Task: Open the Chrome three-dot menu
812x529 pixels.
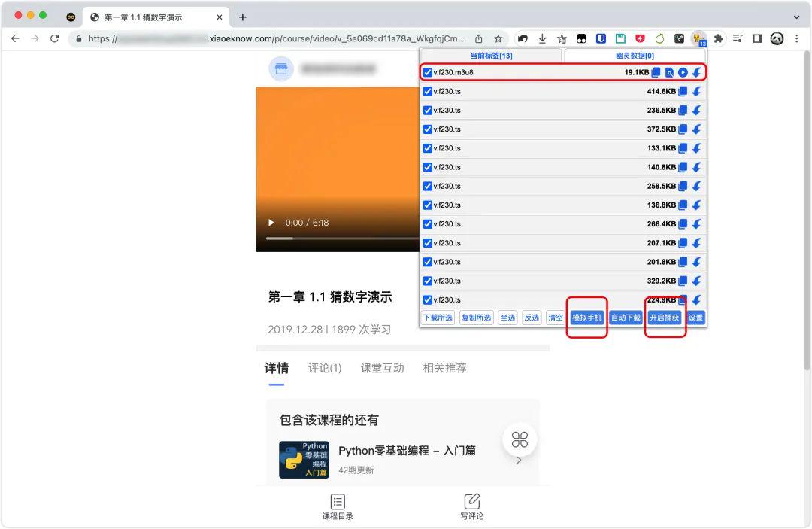Action: (x=796, y=38)
